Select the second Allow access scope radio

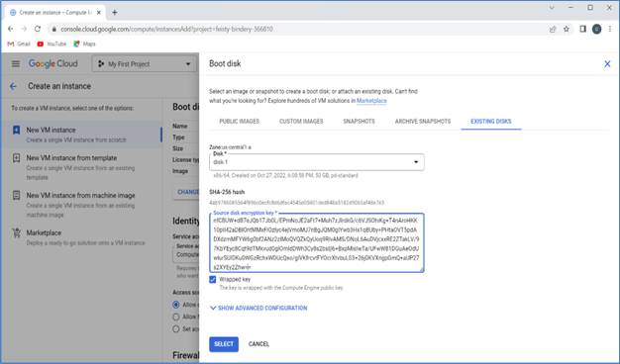tap(176, 318)
